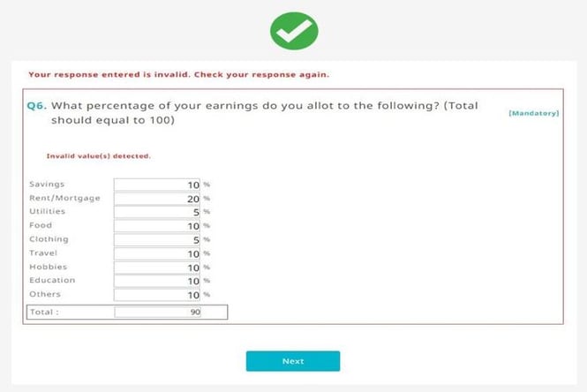Click the Education percentage input
This screenshot has width=587, height=392.
(157, 281)
